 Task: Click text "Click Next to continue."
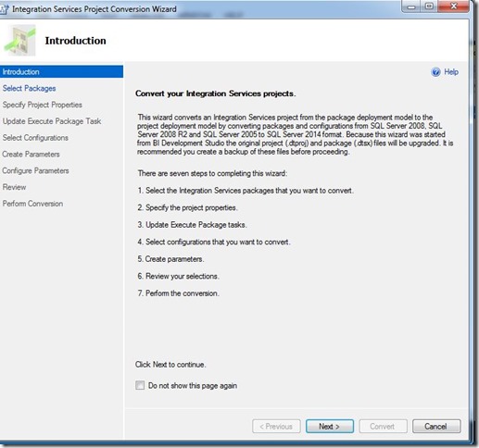pos(170,365)
